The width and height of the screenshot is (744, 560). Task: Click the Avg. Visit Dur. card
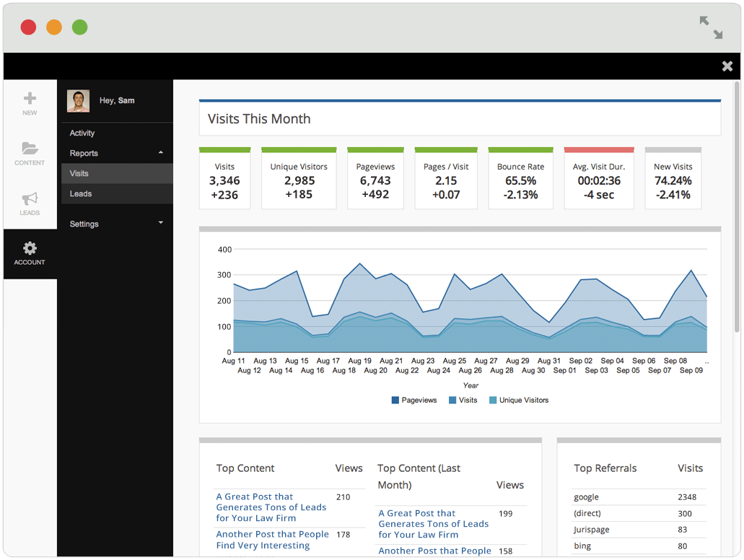(599, 178)
